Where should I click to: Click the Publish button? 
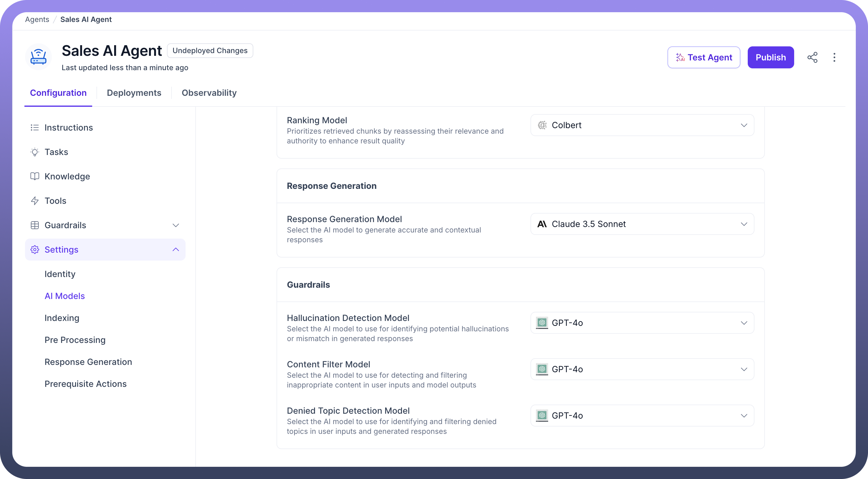770,57
